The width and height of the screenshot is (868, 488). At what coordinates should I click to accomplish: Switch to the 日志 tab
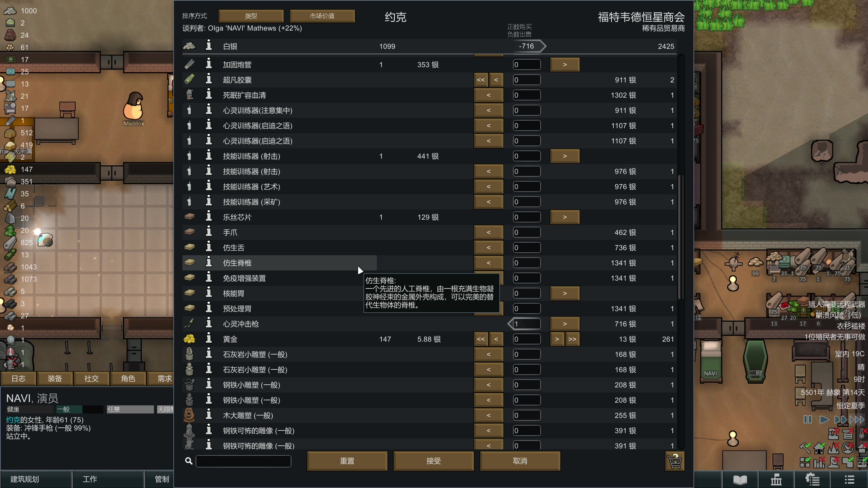pos(18,379)
